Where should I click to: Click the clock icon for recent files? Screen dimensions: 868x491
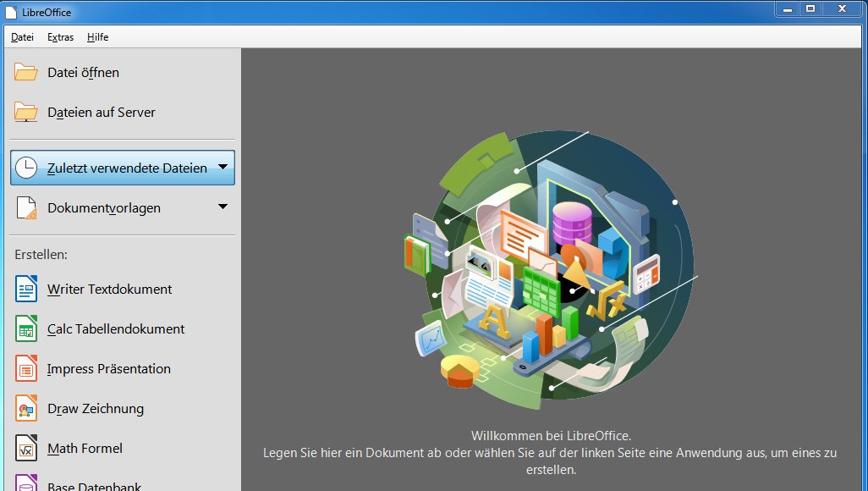pyautogui.click(x=26, y=168)
